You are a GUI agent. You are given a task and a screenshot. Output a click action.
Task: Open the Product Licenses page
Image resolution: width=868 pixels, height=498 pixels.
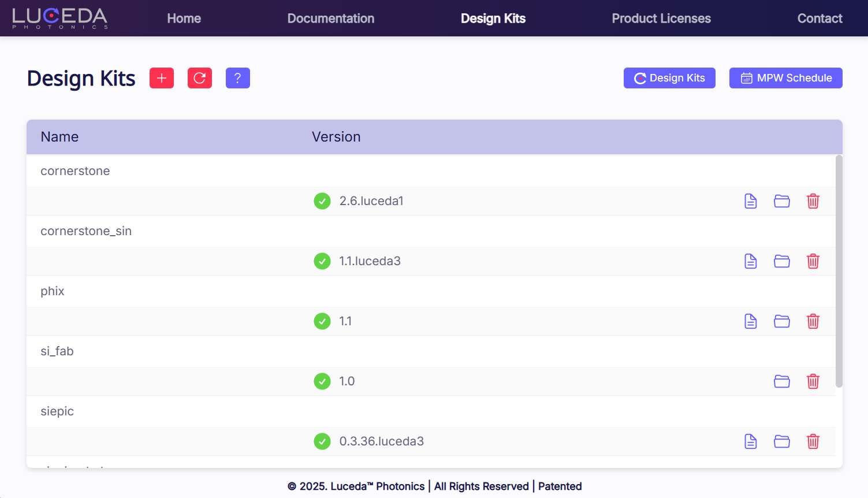pos(661,18)
